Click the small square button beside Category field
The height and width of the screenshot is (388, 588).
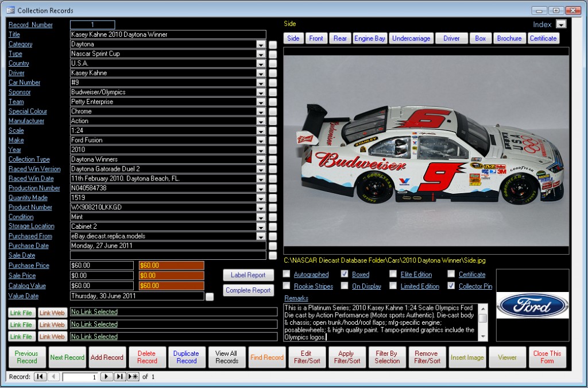click(x=273, y=44)
